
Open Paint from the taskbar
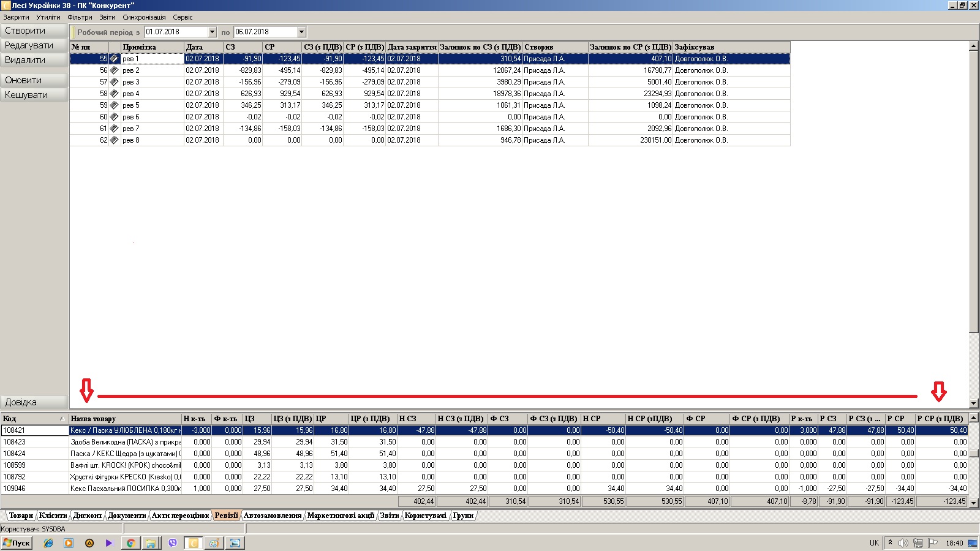214,543
